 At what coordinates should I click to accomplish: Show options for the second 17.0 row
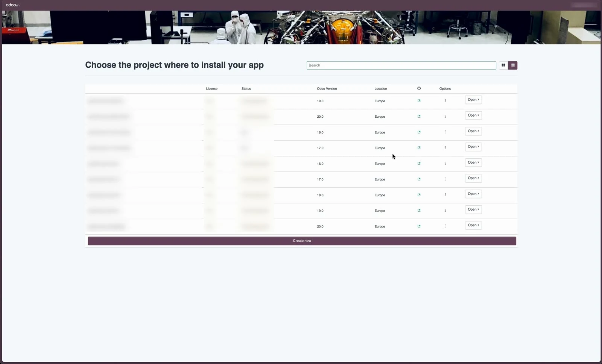445,179
